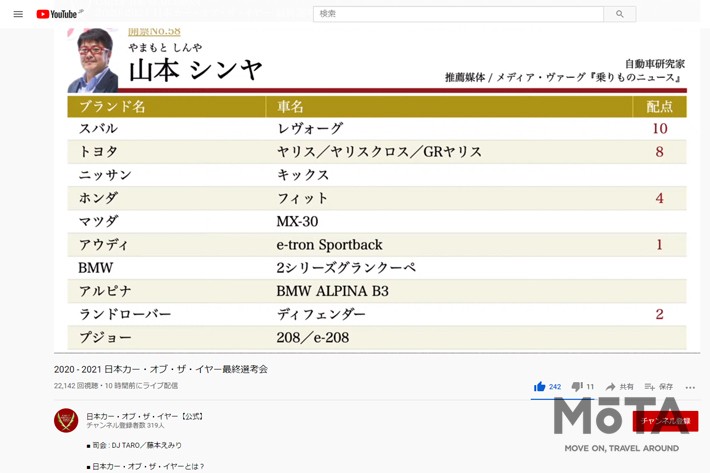This screenshot has height=473, width=710.
Task: Click the magnifier search button
Action: coord(619,14)
